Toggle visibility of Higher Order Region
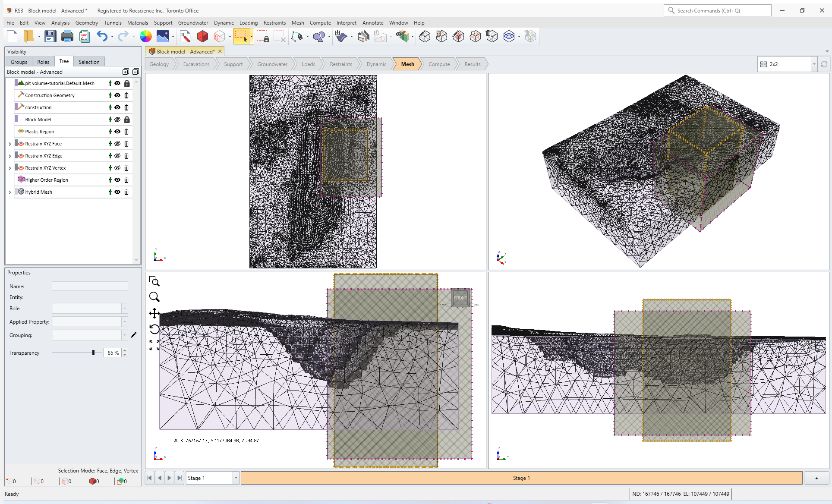The height and width of the screenshot is (504, 832). click(118, 180)
